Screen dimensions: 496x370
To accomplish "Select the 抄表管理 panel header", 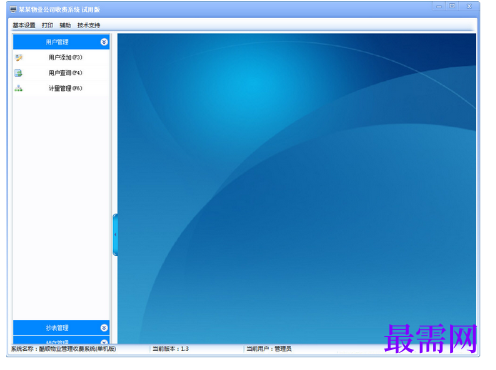I will coord(61,328).
